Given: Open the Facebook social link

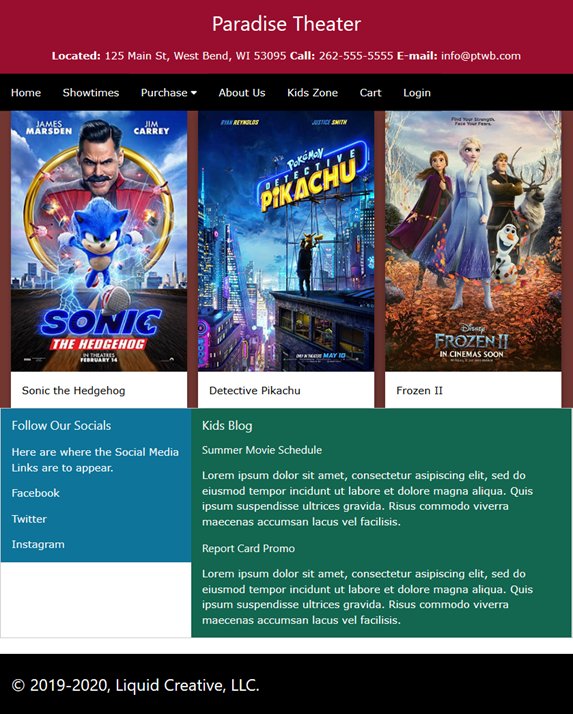Looking at the screenshot, I should tap(36, 493).
